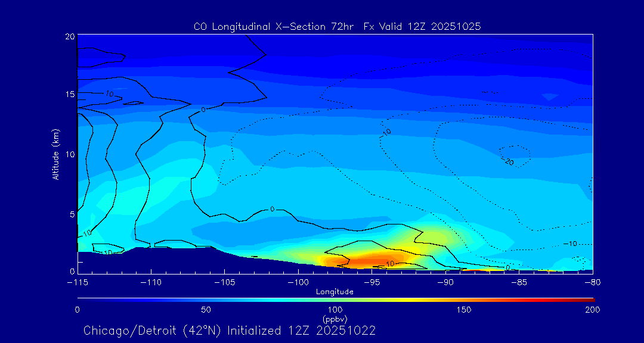644x343 pixels.
Task: Click the 'Longitude' horizontal axis label
Action: click(335, 292)
